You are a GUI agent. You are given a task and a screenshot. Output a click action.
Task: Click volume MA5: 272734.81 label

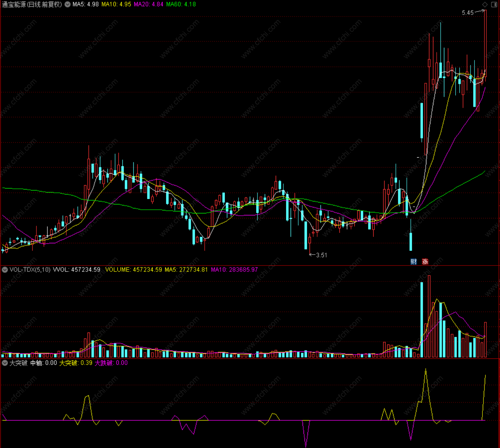click(x=186, y=270)
